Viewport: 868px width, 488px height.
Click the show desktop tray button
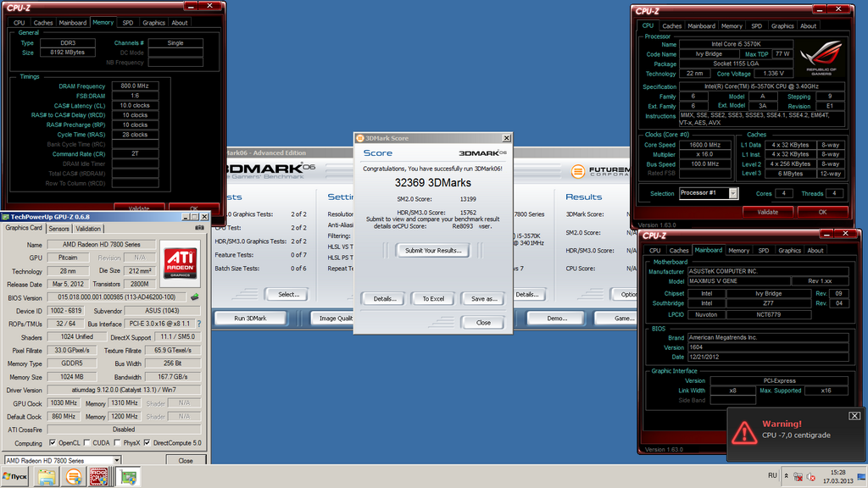coord(861,476)
